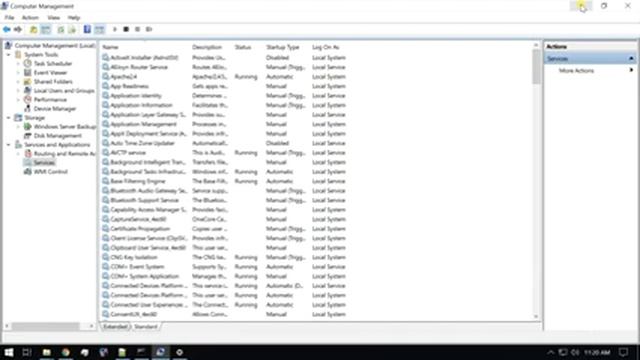Click the gear icon beside Apache2.4 service

tap(106, 77)
